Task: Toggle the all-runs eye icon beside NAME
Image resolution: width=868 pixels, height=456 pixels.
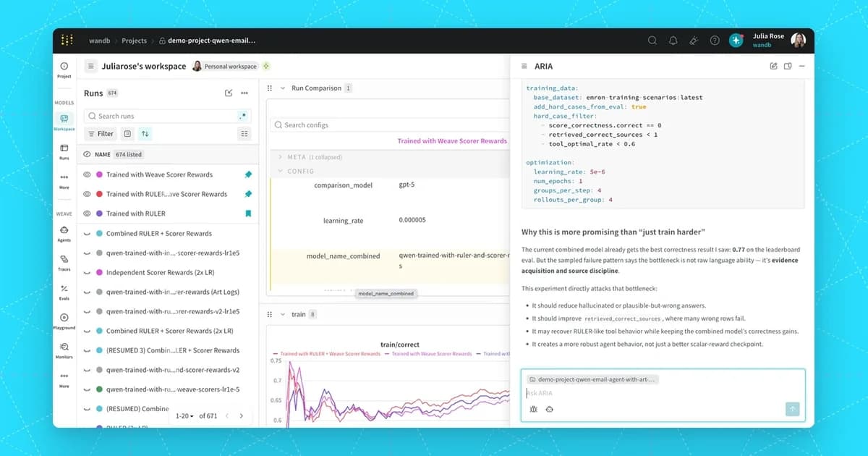Action: click(87, 154)
